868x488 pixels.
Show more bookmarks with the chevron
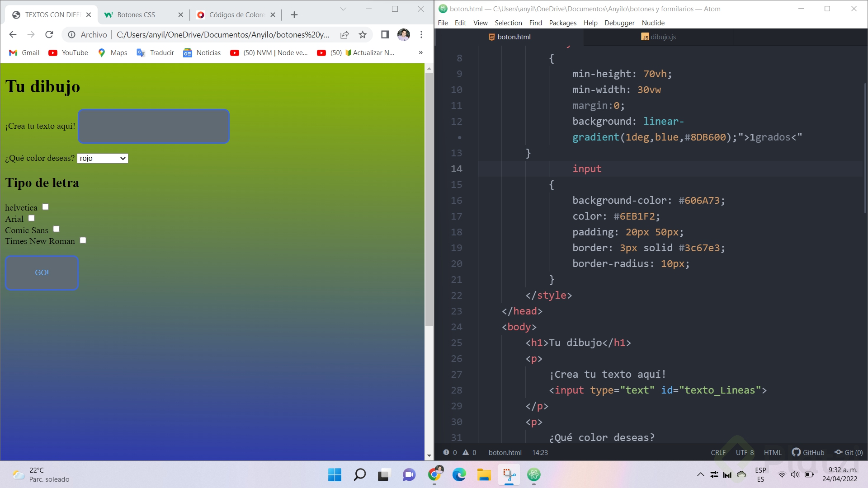pyautogui.click(x=420, y=52)
